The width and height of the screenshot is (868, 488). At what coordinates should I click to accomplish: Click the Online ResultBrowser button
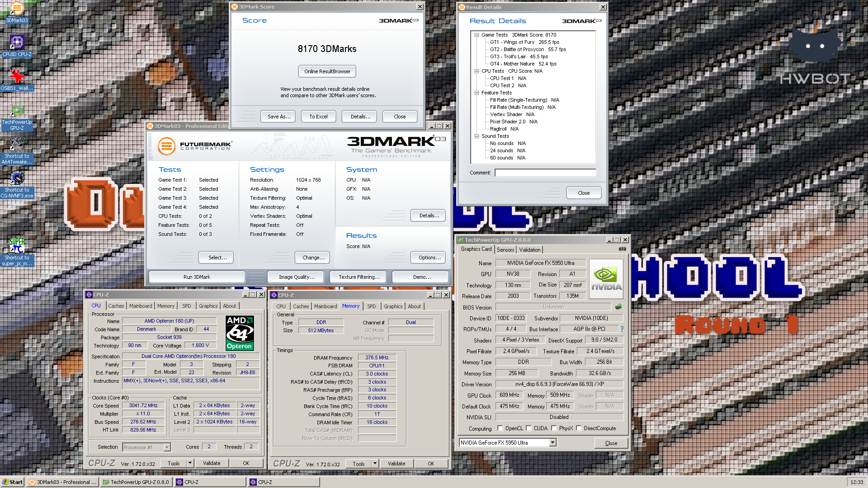pos(327,71)
